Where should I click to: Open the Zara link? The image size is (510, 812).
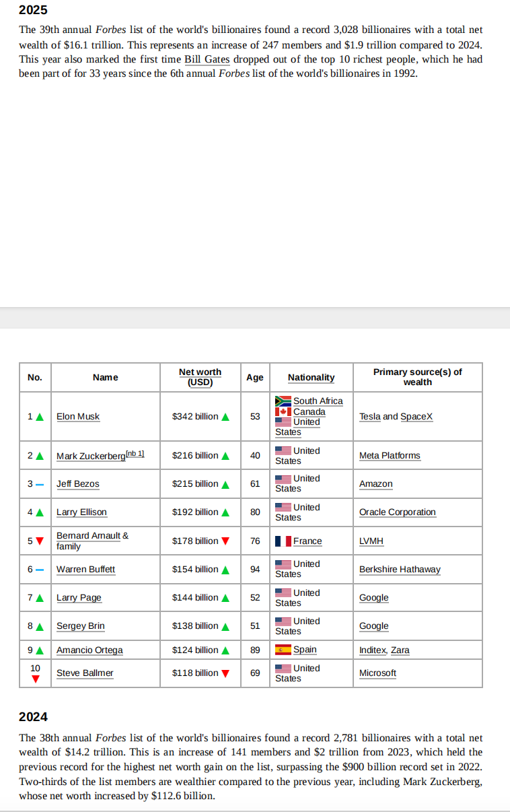[400, 650]
